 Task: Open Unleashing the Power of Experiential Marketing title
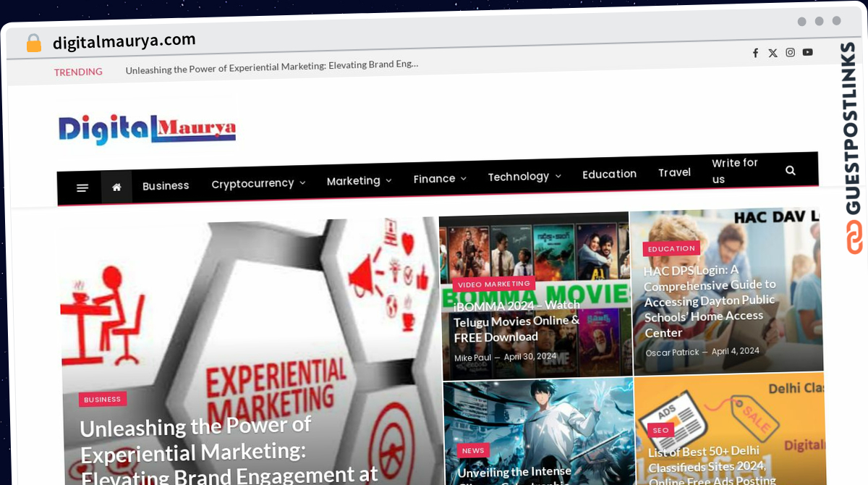(229, 450)
